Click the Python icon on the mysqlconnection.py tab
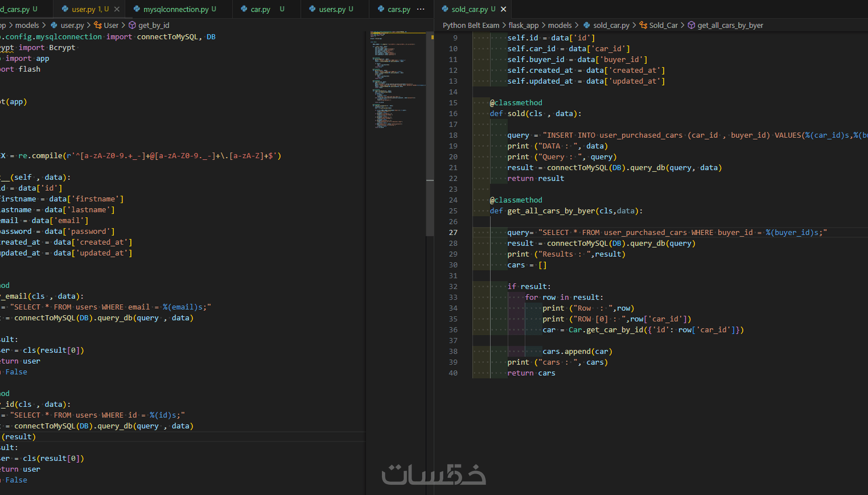The width and height of the screenshot is (868, 495). (x=136, y=9)
